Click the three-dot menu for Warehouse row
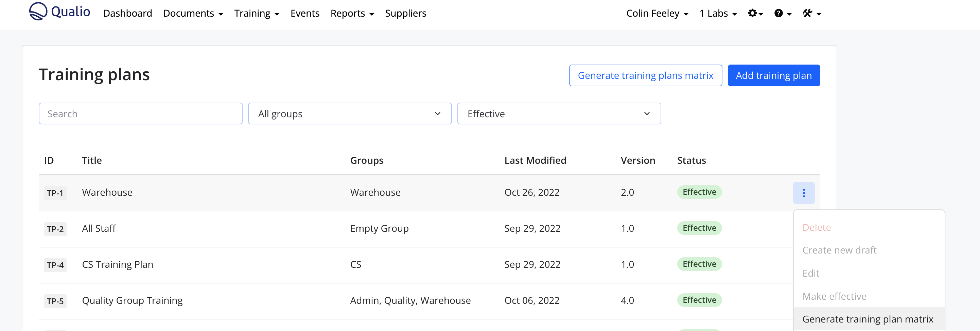Screen dimensions: 980x331 point(804,193)
